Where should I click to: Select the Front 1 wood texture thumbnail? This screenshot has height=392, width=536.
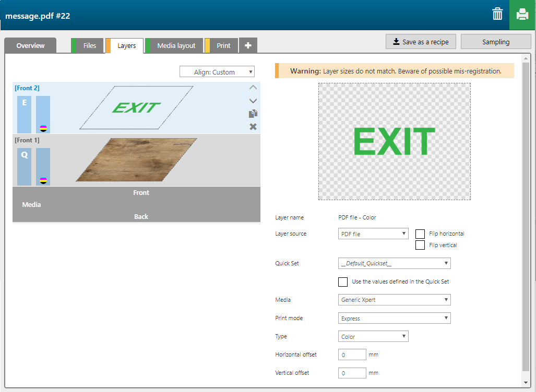pyautogui.click(x=136, y=160)
